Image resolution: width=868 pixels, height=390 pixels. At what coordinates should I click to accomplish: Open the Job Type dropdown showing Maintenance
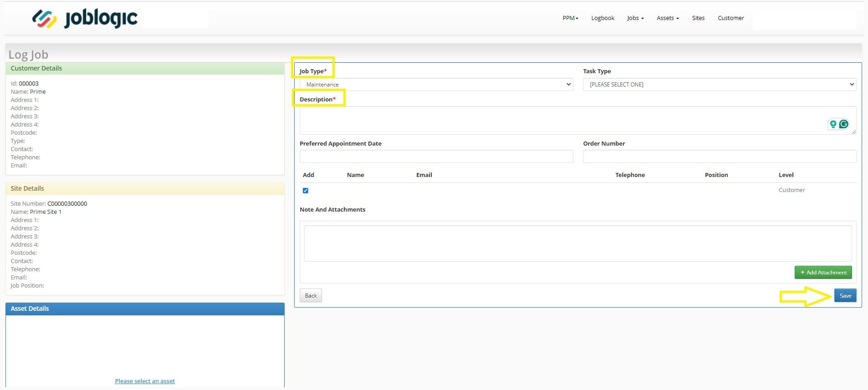point(436,84)
